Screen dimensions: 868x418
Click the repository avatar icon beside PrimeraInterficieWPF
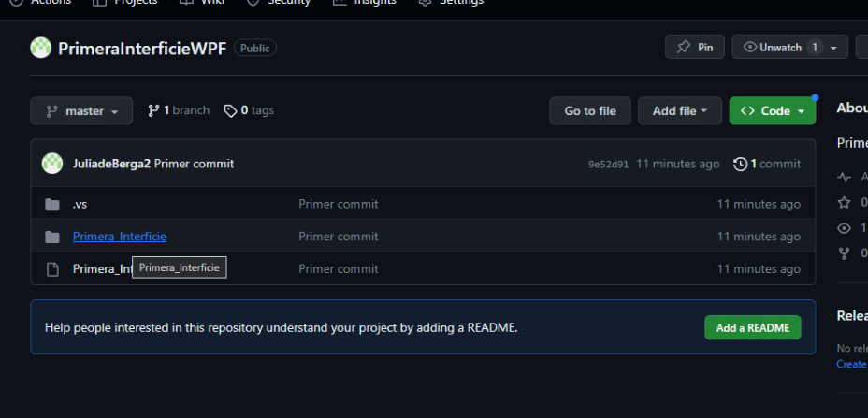pos(41,48)
